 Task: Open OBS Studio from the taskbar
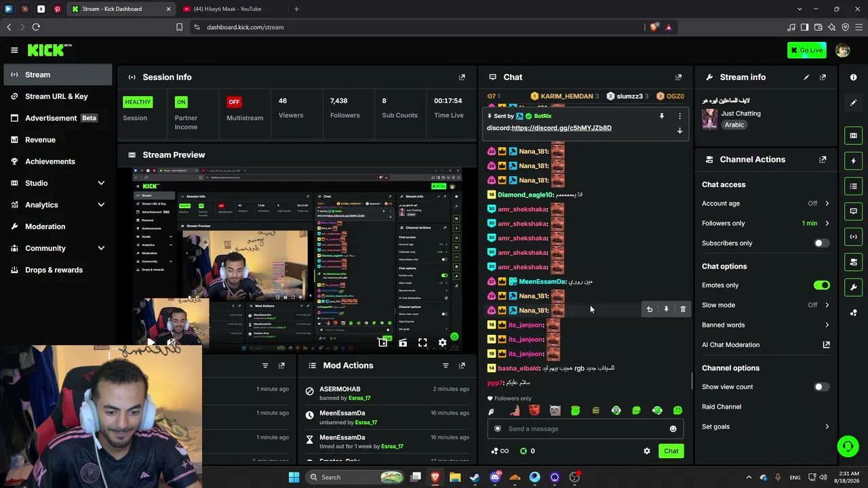click(x=574, y=477)
